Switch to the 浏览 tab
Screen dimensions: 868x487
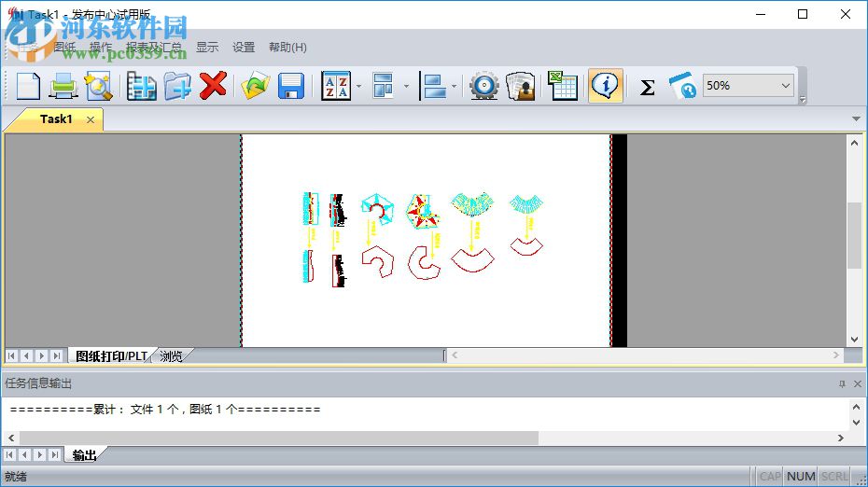[171, 355]
